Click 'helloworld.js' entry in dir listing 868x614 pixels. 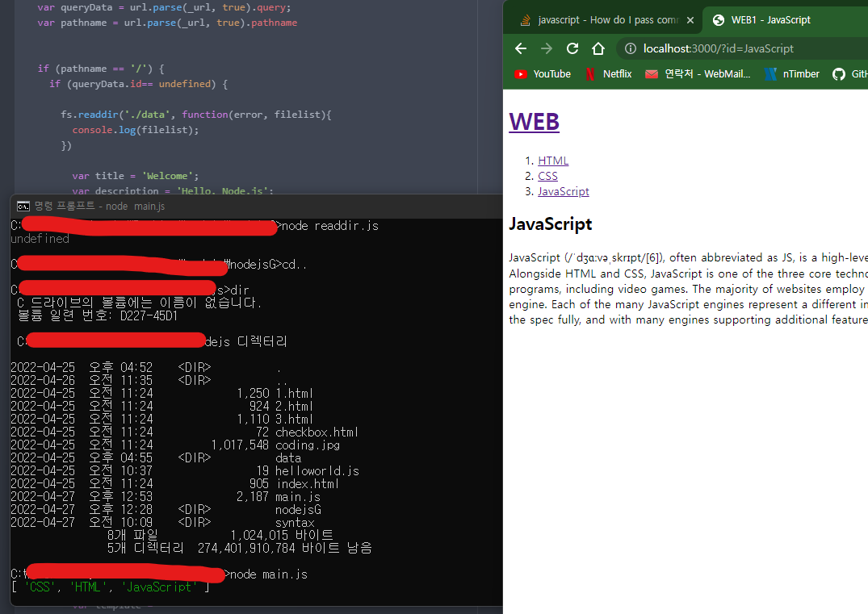(x=317, y=471)
